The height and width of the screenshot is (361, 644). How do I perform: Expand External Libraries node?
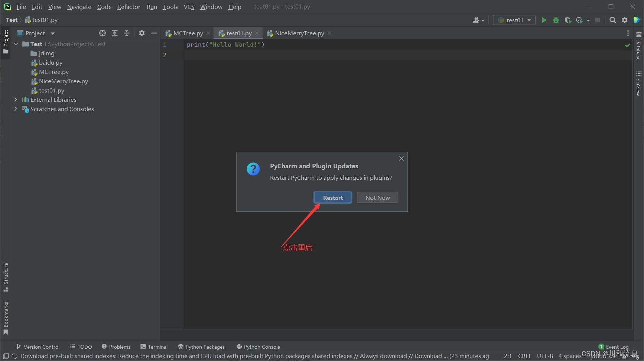coord(16,100)
